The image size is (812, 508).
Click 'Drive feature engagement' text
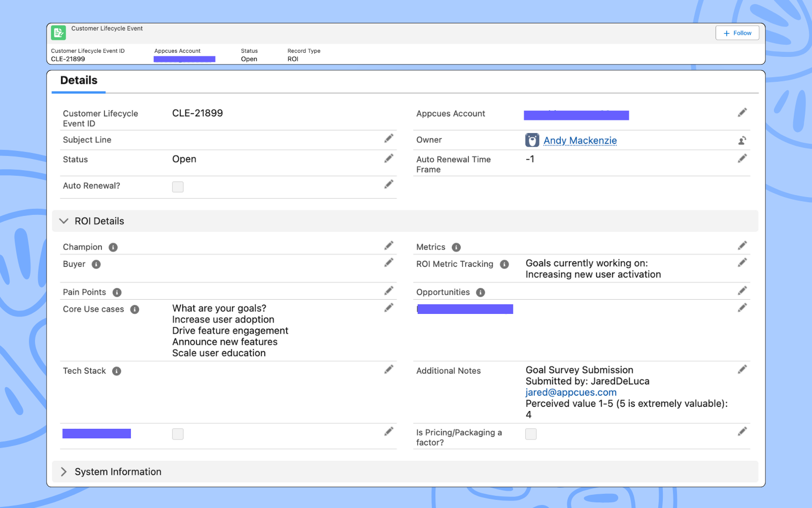tap(230, 331)
